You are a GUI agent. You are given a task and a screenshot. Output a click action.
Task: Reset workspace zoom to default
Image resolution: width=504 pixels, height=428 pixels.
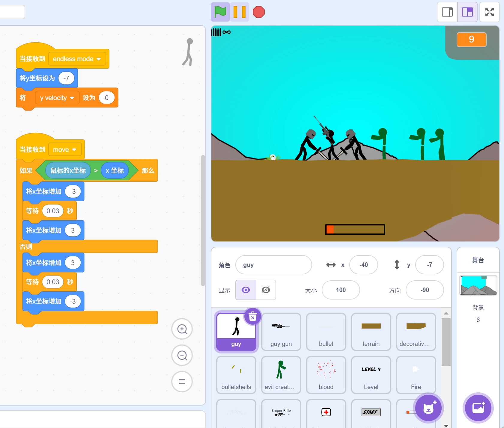pos(182,382)
